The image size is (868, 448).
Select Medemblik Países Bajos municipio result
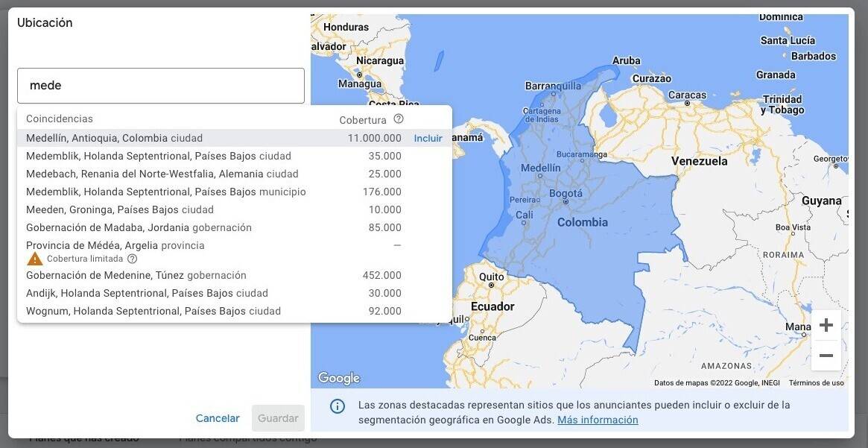coord(235,192)
